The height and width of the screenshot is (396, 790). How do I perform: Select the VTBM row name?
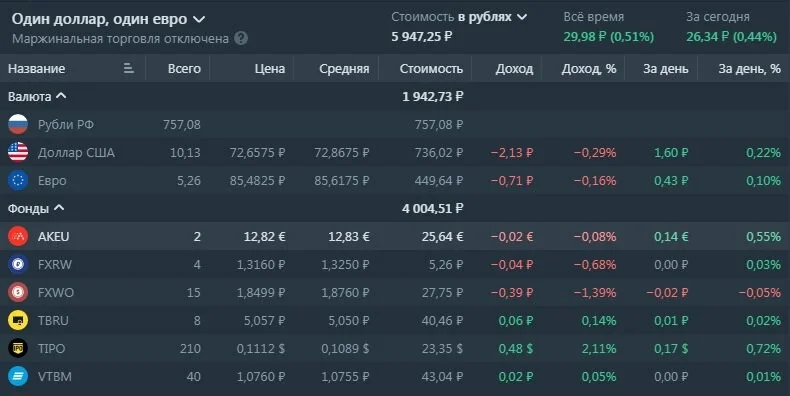coord(54,376)
